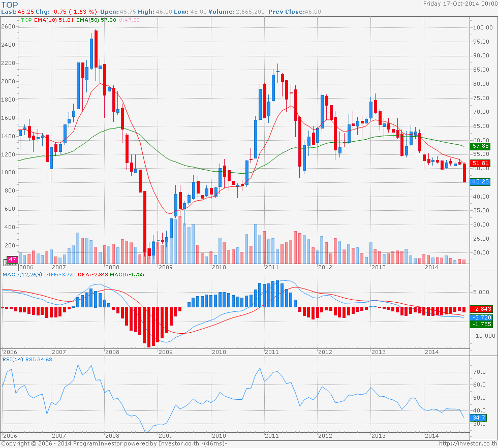The image size is (498, 448).
Task: Click the green 57.88 price tag
Action: (481, 146)
